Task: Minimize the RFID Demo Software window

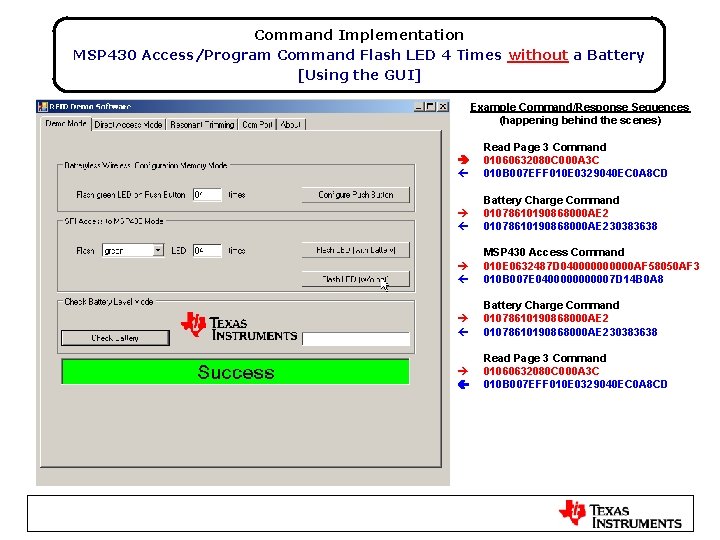Action: pos(418,107)
